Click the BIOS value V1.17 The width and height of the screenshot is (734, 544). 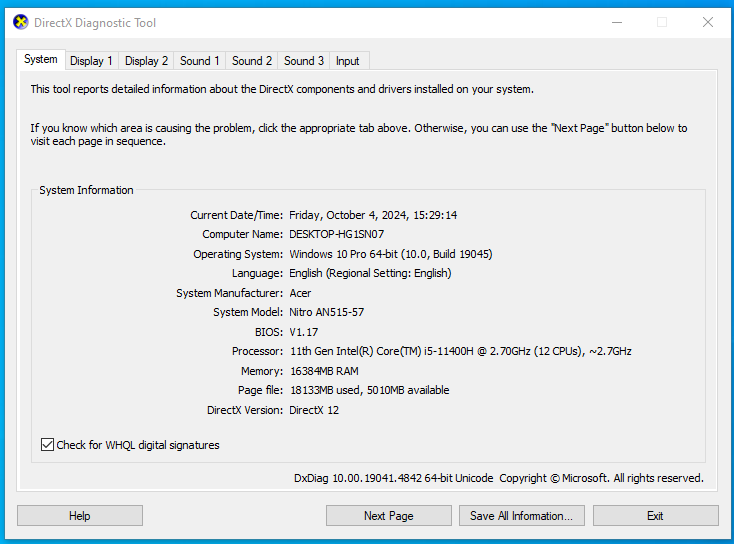(x=304, y=332)
